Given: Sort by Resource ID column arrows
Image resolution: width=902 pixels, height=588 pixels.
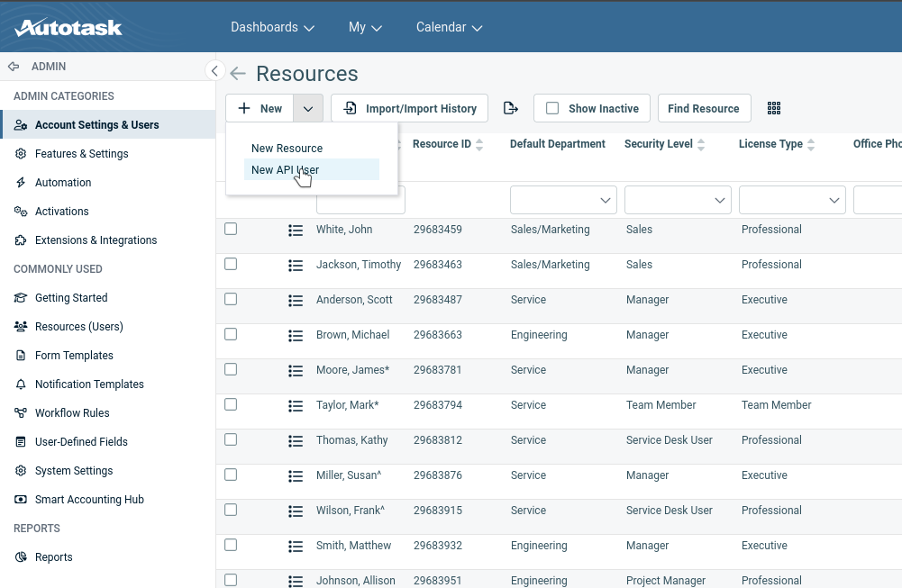Looking at the screenshot, I should 479,145.
